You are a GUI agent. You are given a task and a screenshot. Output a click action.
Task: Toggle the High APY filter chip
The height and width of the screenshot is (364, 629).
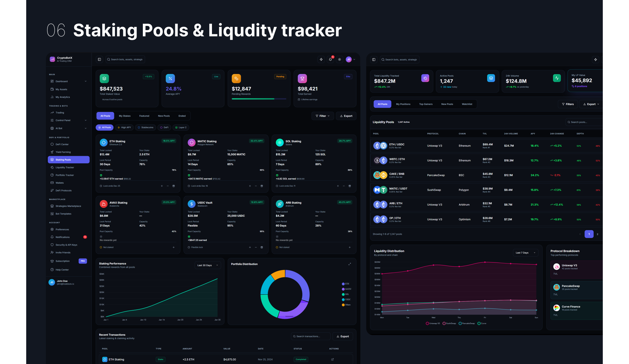click(124, 128)
